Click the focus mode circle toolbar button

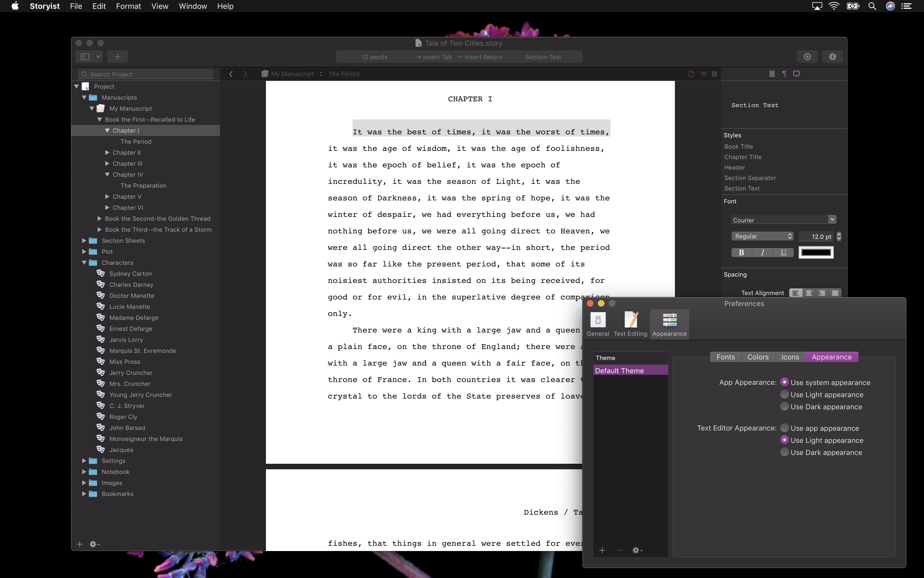coord(807,57)
